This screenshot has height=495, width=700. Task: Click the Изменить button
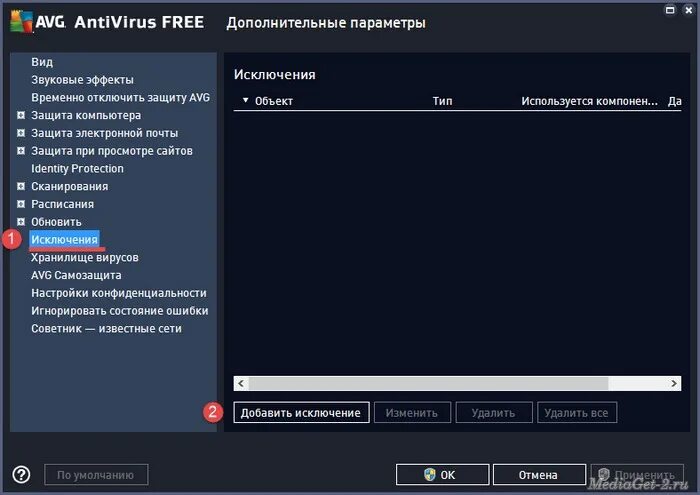412,412
